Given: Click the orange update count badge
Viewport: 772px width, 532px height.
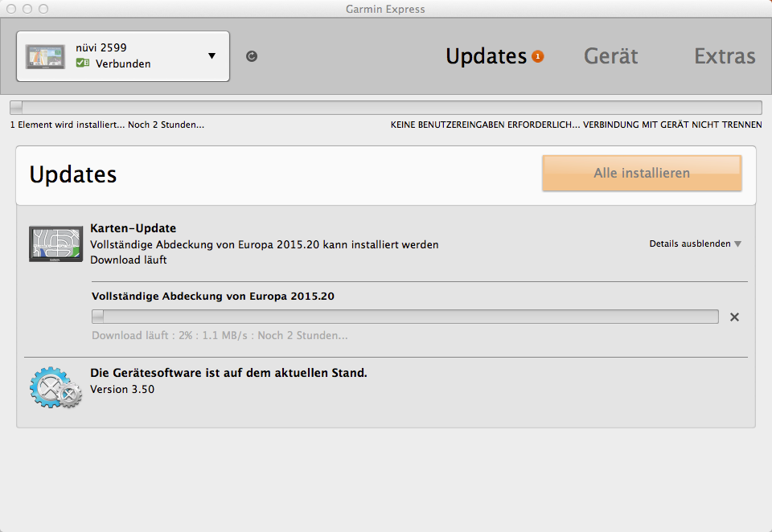Looking at the screenshot, I should coord(538,56).
